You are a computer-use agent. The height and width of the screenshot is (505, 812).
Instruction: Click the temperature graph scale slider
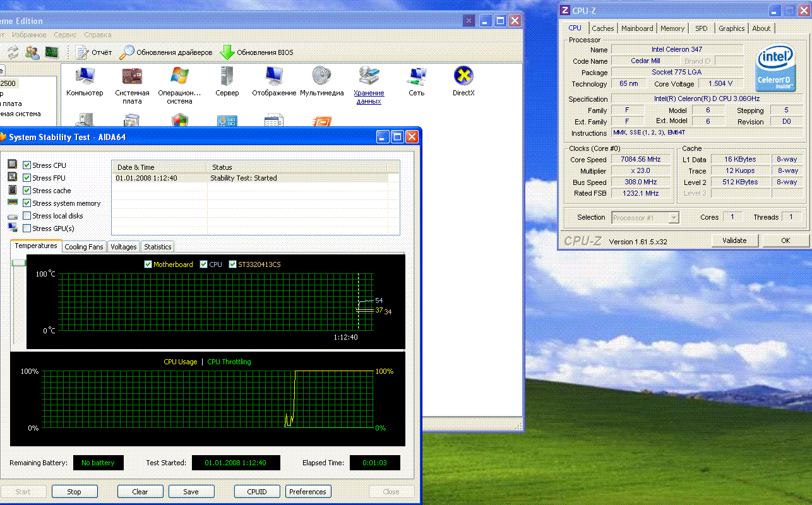(18, 263)
